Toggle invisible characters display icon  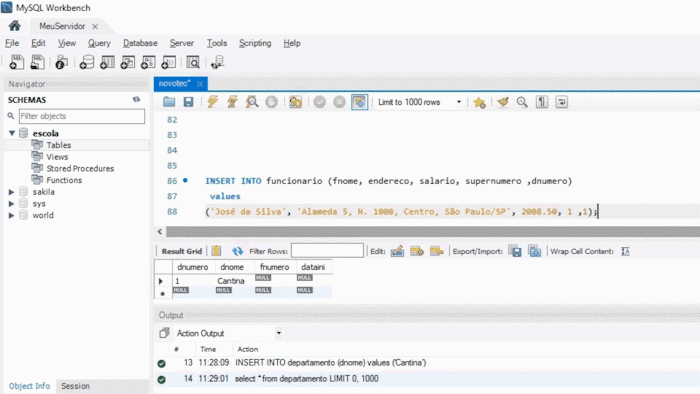point(542,102)
